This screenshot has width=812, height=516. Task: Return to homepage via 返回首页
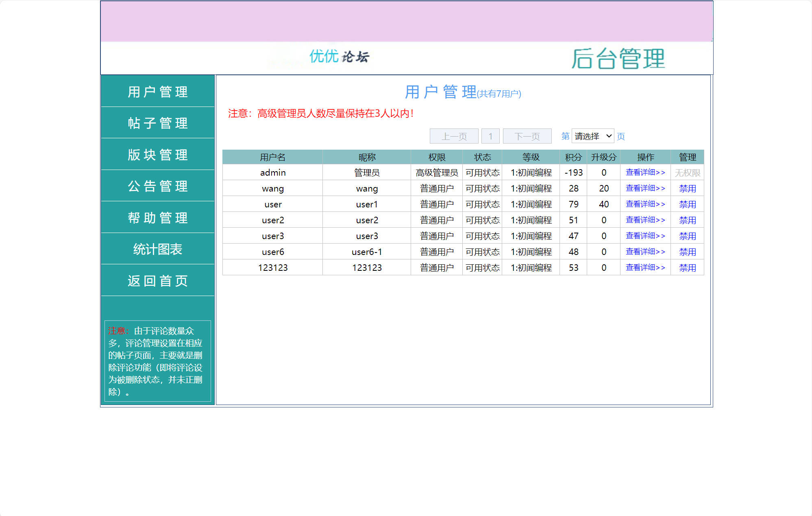[x=157, y=281]
